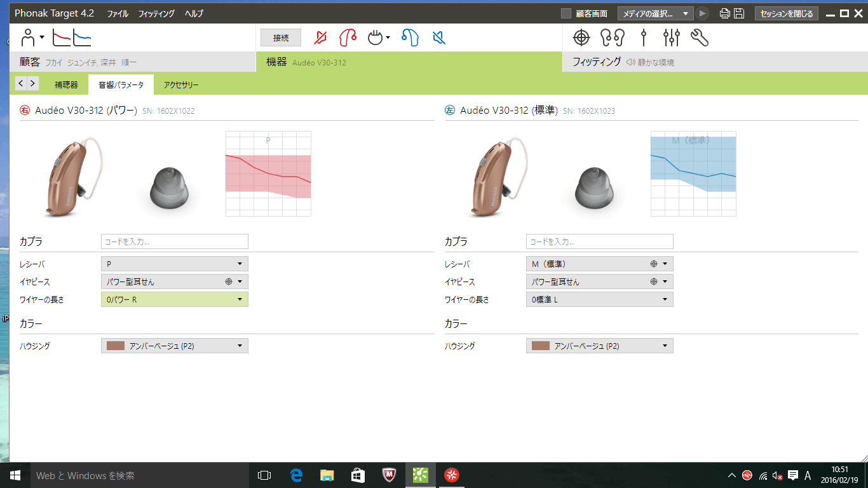Expand the right レシーバ dropdown showing P
Screen dimensions: 868x488
point(175,264)
